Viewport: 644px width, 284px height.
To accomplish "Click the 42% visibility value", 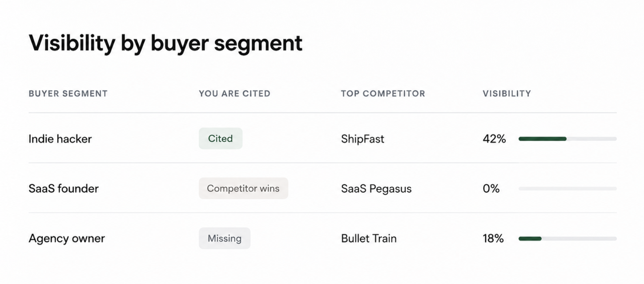I will tap(494, 139).
